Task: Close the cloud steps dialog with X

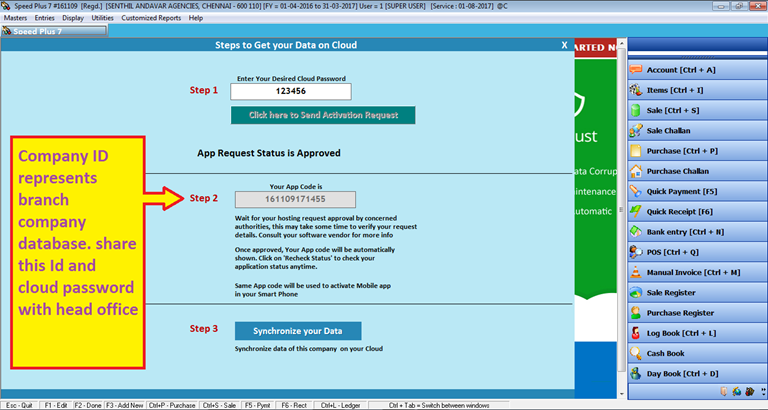Action: tap(564, 45)
